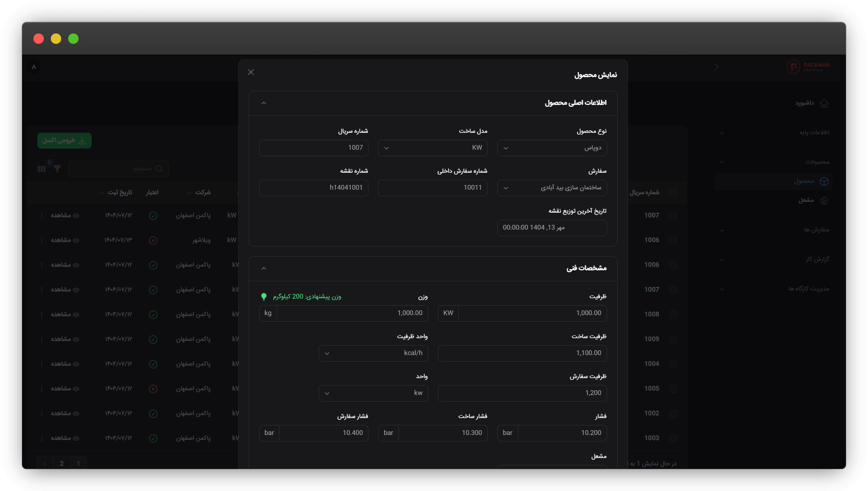Check the row checkbox for serial 1002
The height and width of the screenshot is (491, 868).
point(673,413)
